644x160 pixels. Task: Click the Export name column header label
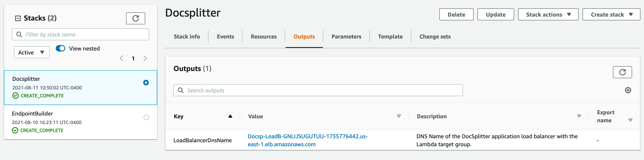[x=605, y=116]
